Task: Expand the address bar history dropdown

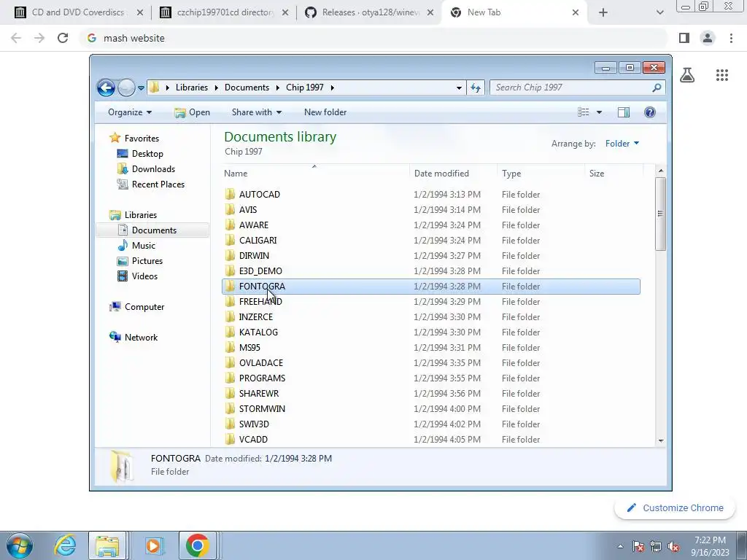Action: pos(459,87)
